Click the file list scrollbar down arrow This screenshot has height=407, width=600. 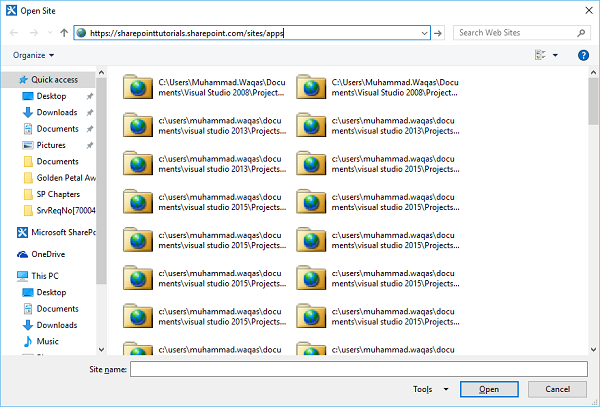[593, 349]
